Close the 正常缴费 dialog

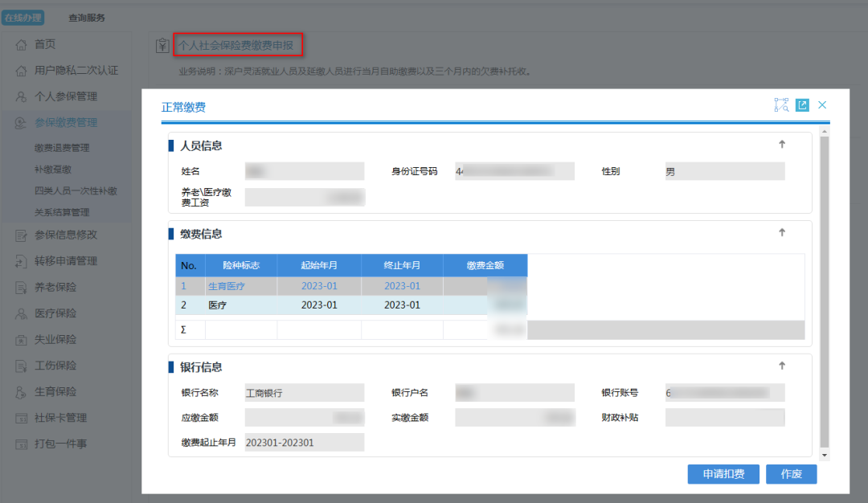pyautogui.click(x=822, y=105)
